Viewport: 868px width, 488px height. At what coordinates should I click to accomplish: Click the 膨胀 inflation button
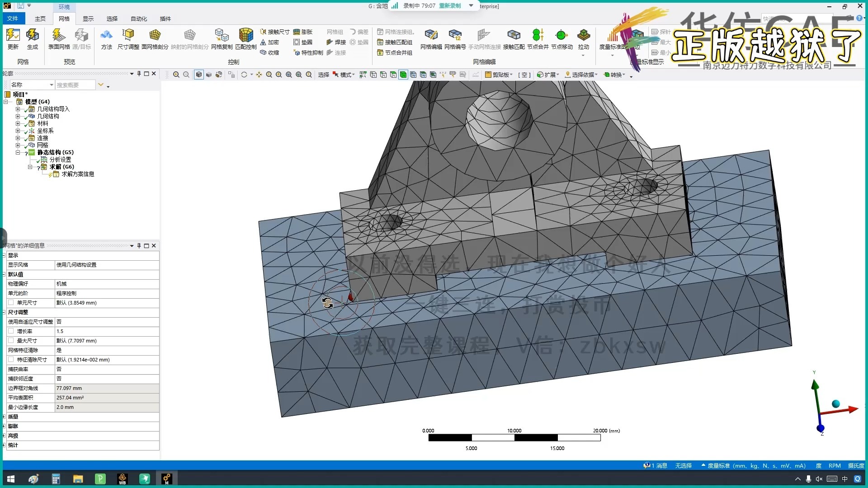point(303,32)
